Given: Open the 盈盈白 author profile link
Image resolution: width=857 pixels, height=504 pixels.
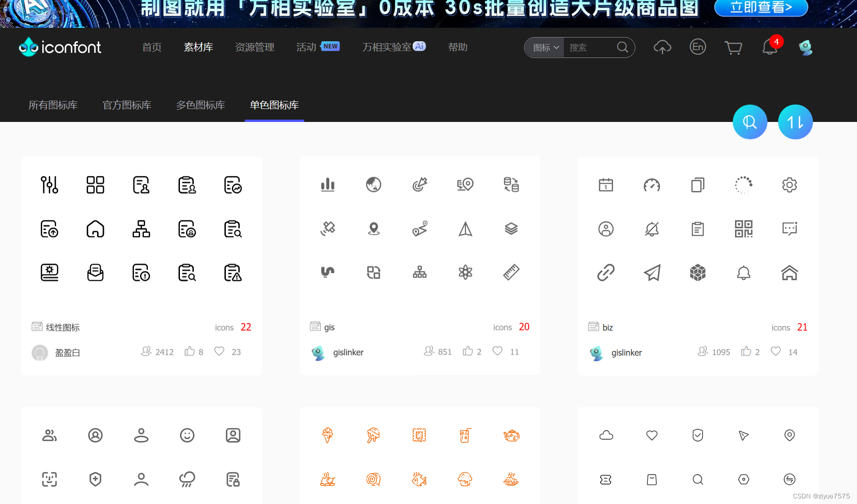Looking at the screenshot, I should tap(67, 352).
